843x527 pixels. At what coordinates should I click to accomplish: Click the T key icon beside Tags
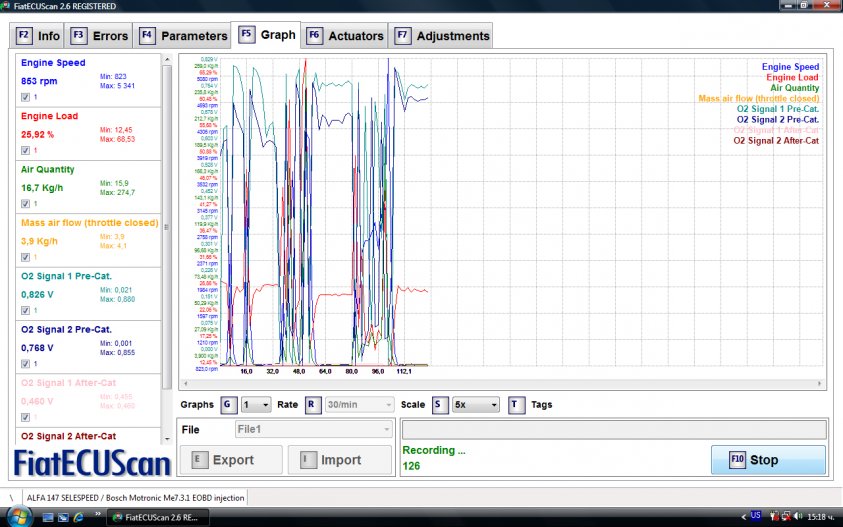[x=515, y=404]
